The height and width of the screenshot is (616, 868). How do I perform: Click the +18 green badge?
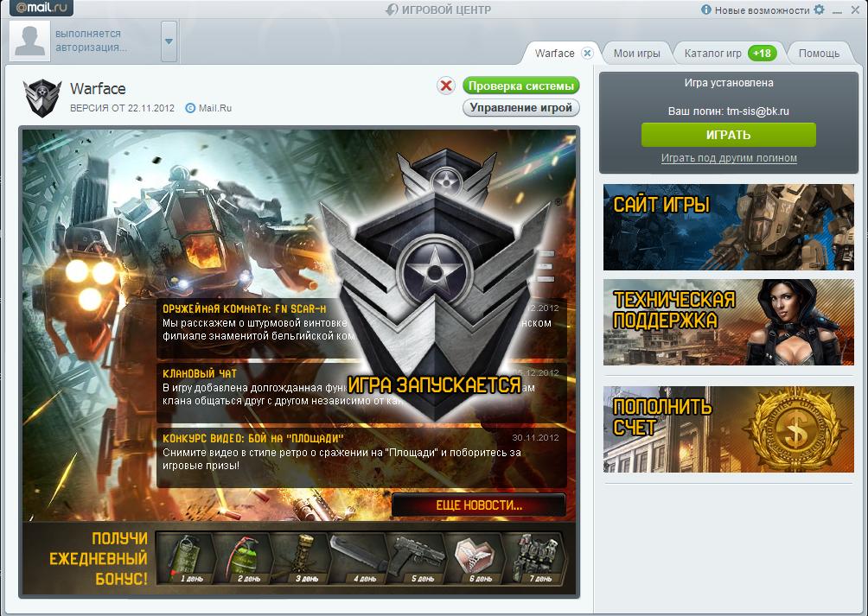pyautogui.click(x=763, y=54)
